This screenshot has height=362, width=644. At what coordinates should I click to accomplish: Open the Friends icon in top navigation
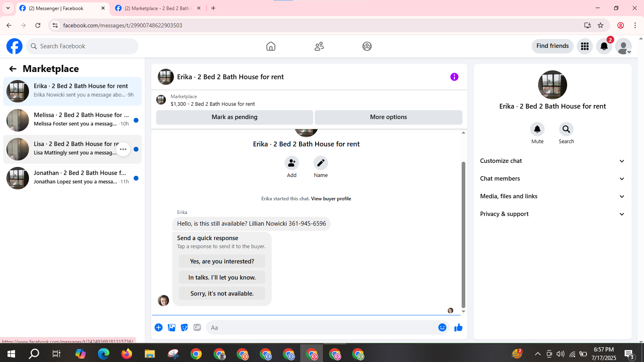tap(319, 46)
